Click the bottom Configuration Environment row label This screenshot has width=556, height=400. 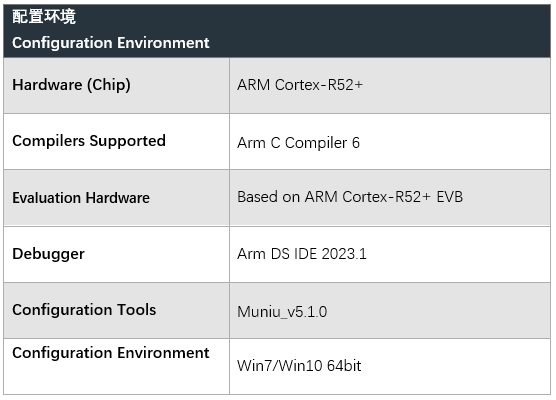[x=111, y=353]
